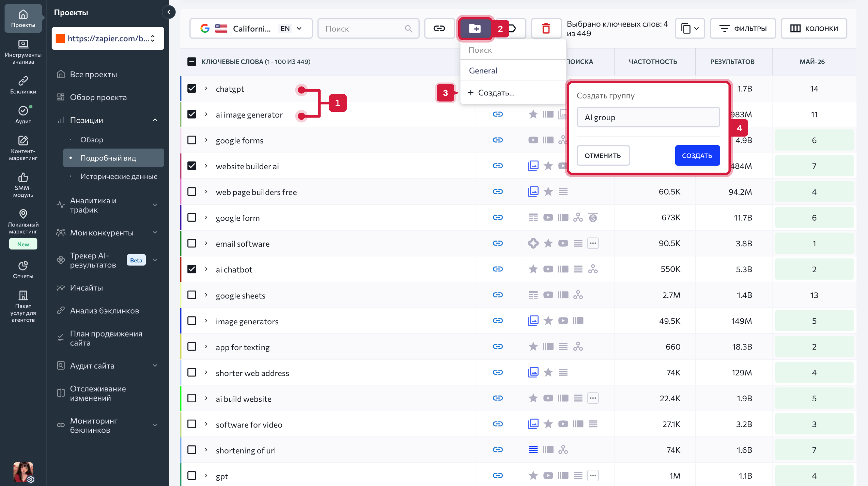The width and height of the screenshot is (868, 486).
Task: Click the link icon in email software row
Action: click(x=498, y=243)
